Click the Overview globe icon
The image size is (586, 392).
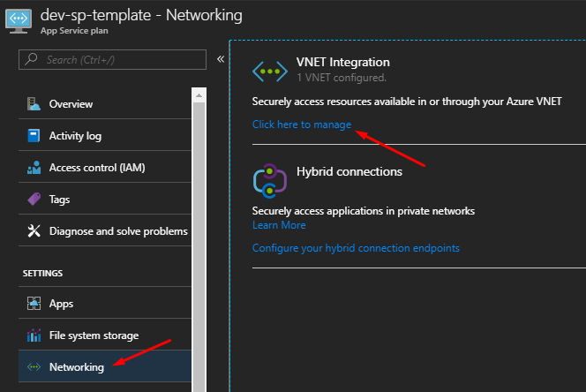point(34,104)
